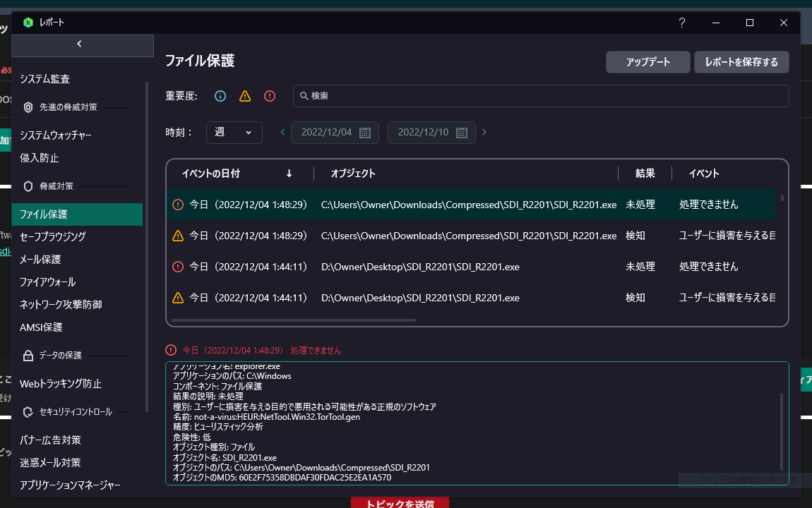Click the アップデート button

pyautogui.click(x=648, y=62)
